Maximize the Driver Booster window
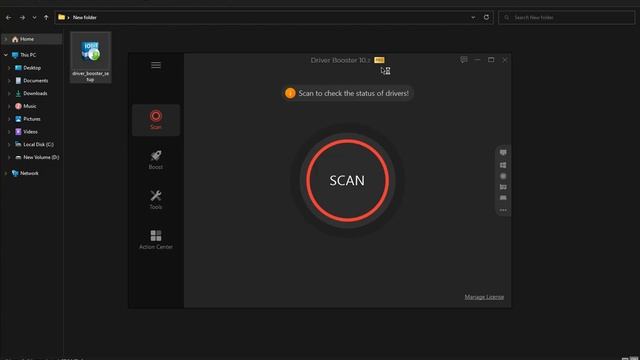Screen dimensions: 640x360 [491, 60]
